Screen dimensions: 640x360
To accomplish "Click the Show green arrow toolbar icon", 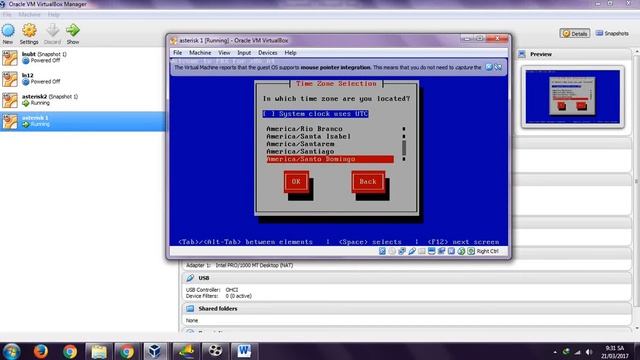I will click(x=73, y=30).
